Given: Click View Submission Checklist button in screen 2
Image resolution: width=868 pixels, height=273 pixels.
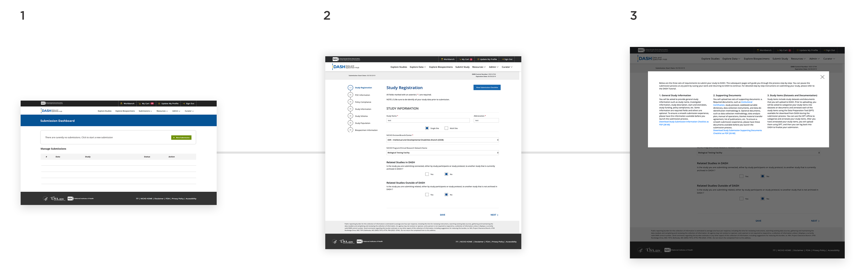Looking at the screenshot, I should tap(487, 87).
